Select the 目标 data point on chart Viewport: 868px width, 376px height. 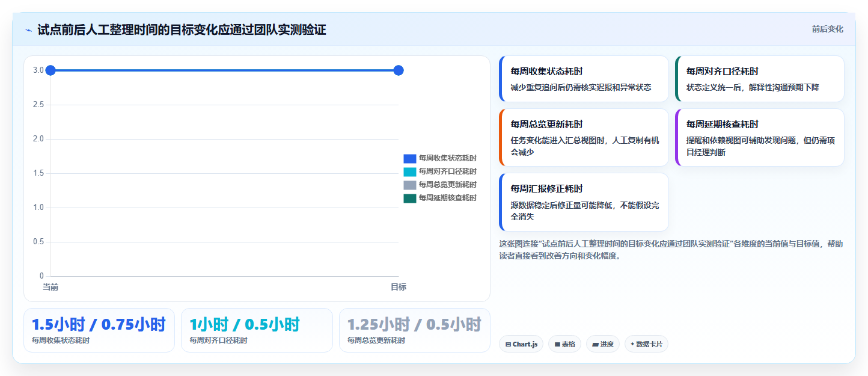(x=398, y=70)
